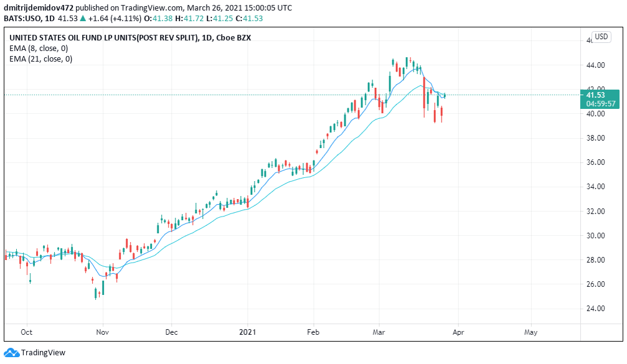Click the United States Oil Fund chart title
The image size is (627, 364).
point(130,37)
